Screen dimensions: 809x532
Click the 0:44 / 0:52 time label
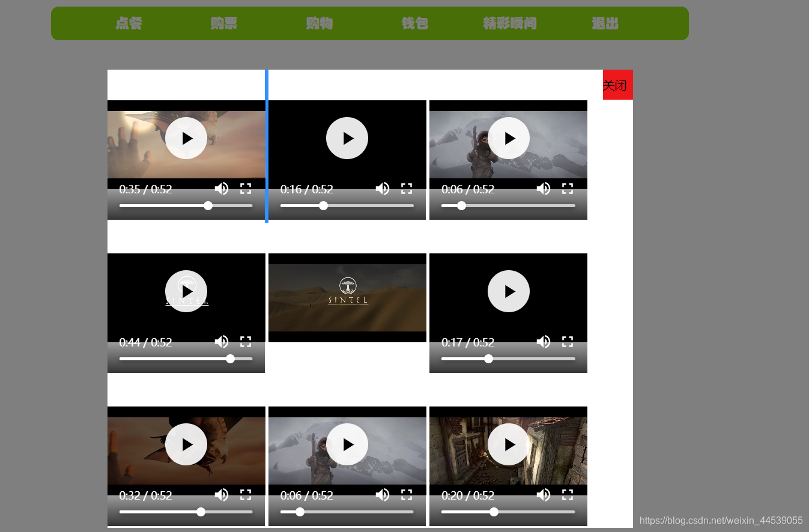(x=146, y=342)
